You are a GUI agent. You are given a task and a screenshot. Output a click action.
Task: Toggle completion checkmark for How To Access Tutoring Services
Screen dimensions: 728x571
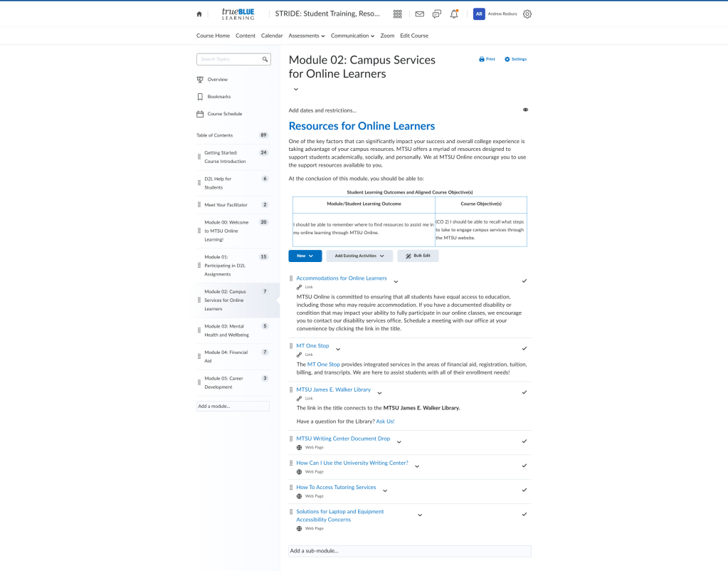pyautogui.click(x=524, y=490)
